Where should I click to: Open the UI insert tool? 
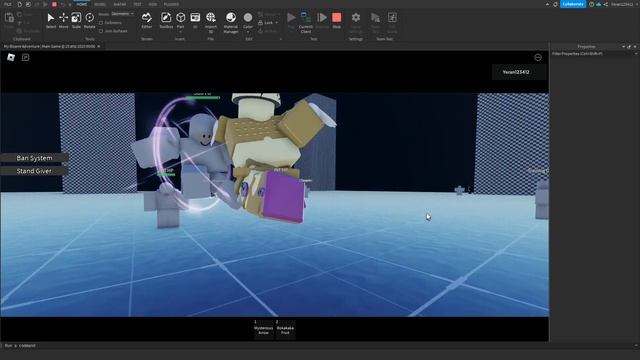coord(195,20)
